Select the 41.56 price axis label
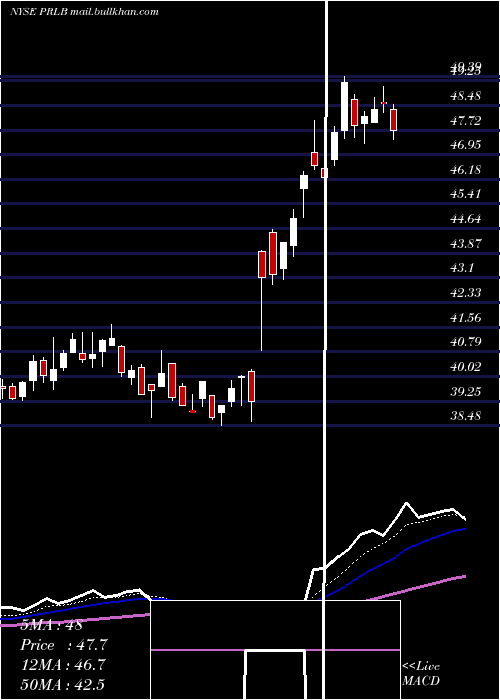The width and height of the screenshot is (500, 700). [465, 317]
